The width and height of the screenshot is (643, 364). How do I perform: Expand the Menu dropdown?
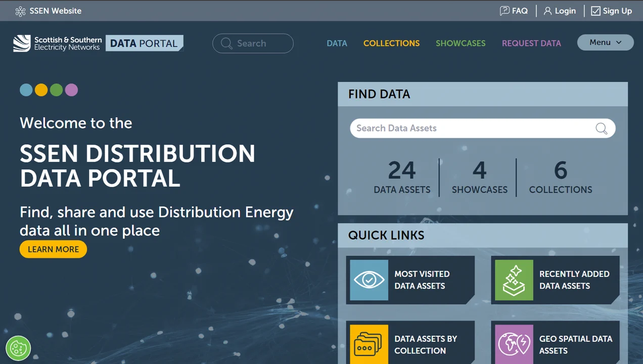605,42
